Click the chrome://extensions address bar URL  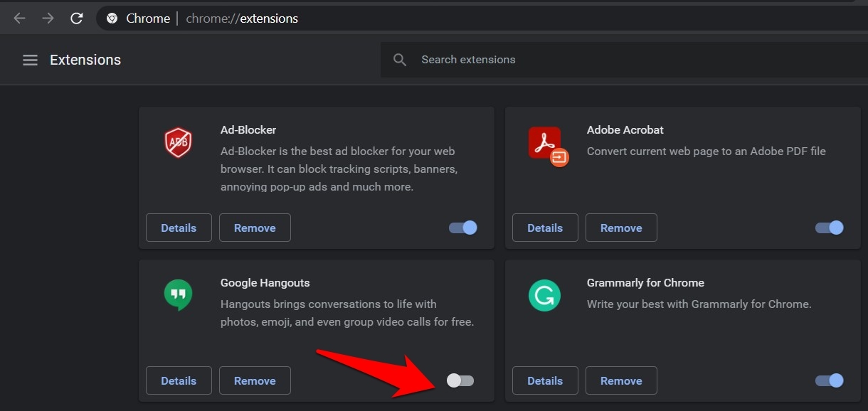(242, 18)
